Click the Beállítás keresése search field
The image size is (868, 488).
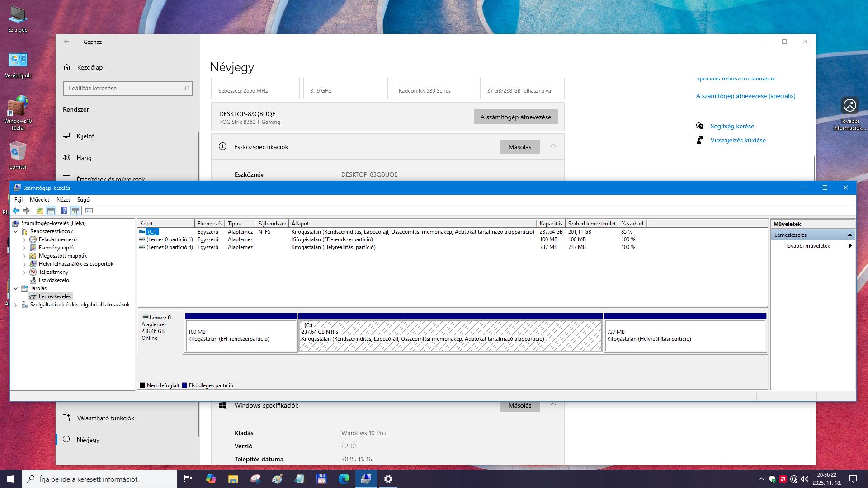pyautogui.click(x=124, y=88)
